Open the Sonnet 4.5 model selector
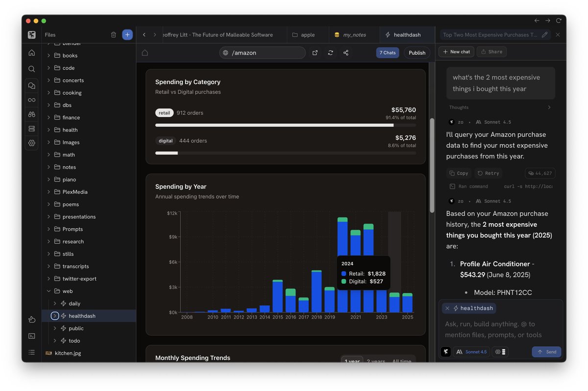This screenshot has height=391, width=588. [471, 352]
